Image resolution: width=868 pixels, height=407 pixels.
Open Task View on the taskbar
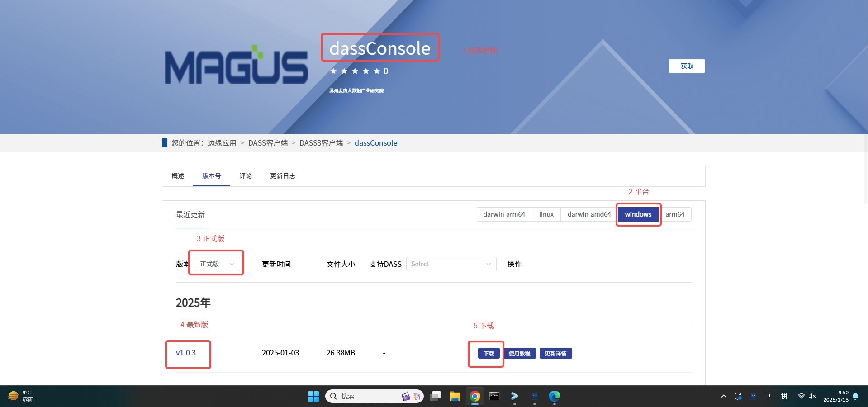pyautogui.click(x=435, y=396)
